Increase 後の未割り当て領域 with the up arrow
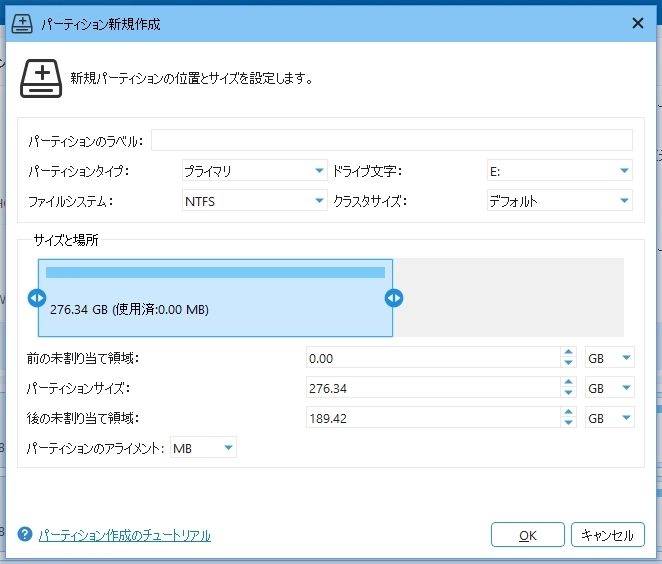The image size is (662, 564). tap(569, 412)
